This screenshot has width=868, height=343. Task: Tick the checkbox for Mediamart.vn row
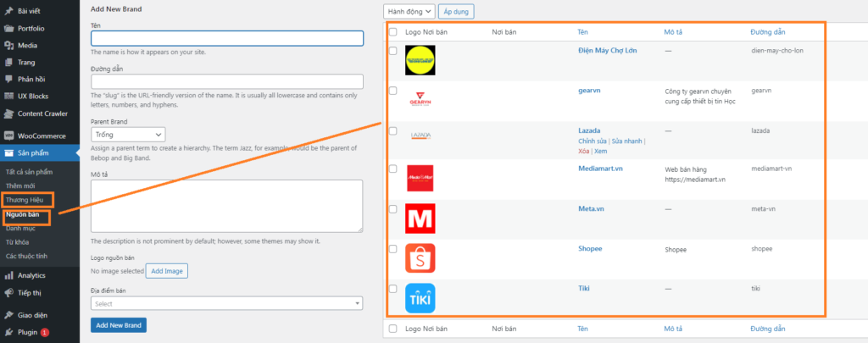[x=393, y=169]
